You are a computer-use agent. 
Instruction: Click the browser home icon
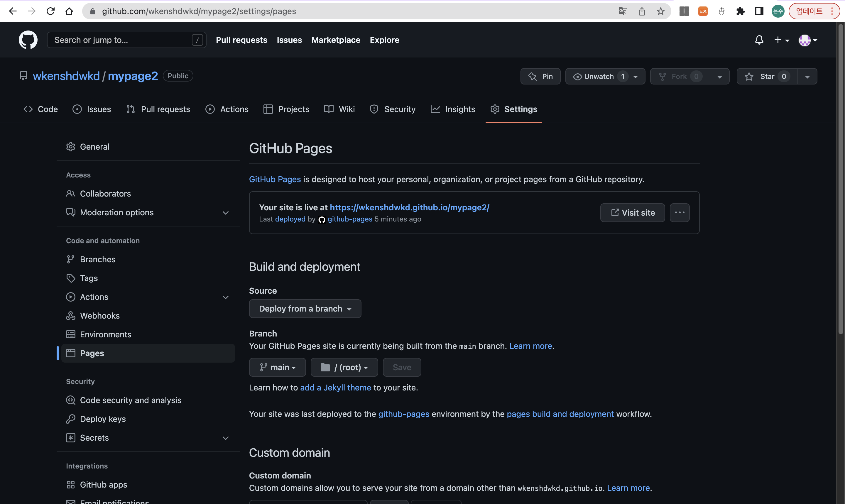pos(69,11)
